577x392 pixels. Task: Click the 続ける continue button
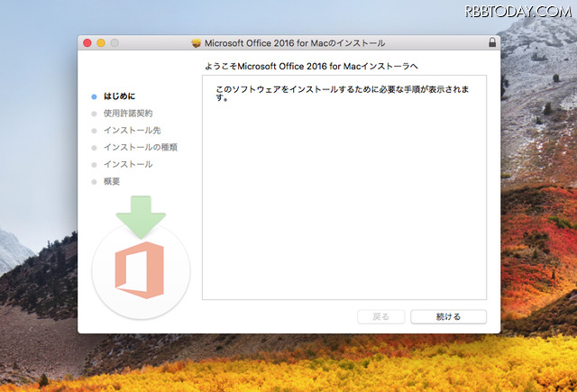pos(448,316)
